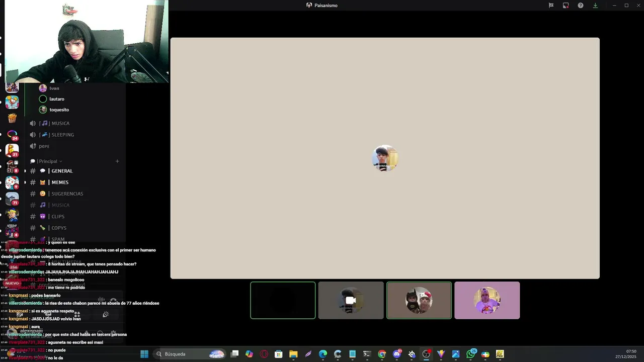Open the server icon with 24 badge
Image resolution: width=644 pixels, height=362 pixels.
click(12, 135)
